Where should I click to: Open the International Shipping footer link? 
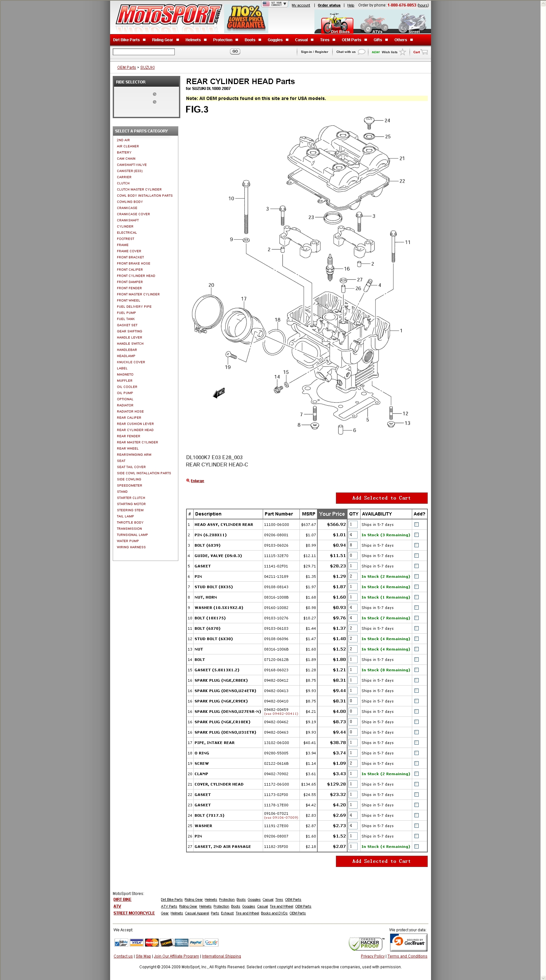pos(221,956)
